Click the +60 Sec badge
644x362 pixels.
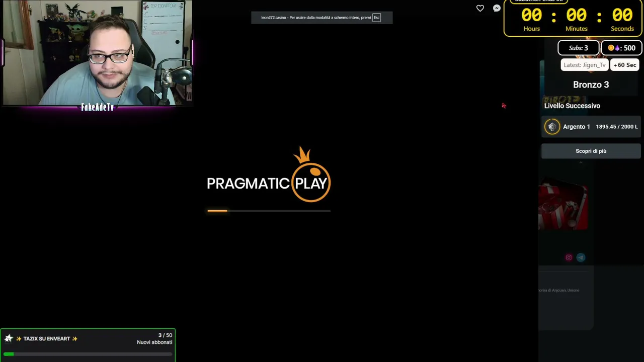(625, 65)
